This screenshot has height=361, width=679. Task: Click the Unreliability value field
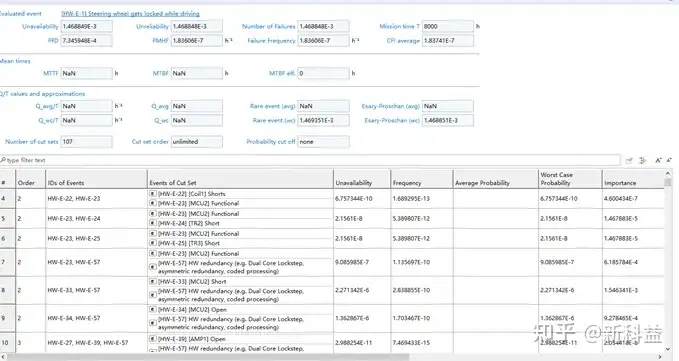(x=197, y=26)
